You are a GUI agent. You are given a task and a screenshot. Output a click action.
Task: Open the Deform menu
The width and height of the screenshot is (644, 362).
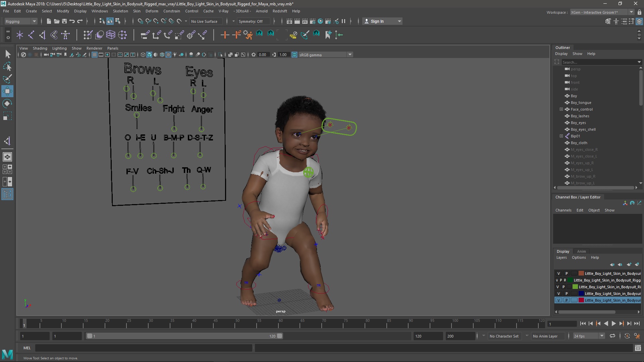coord(152,11)
